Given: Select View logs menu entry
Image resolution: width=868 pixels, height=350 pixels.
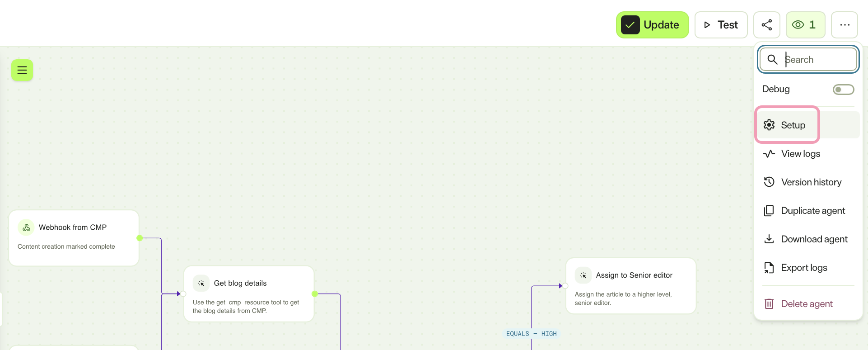Looking at the screenshot, I should [x=808, y=154].
